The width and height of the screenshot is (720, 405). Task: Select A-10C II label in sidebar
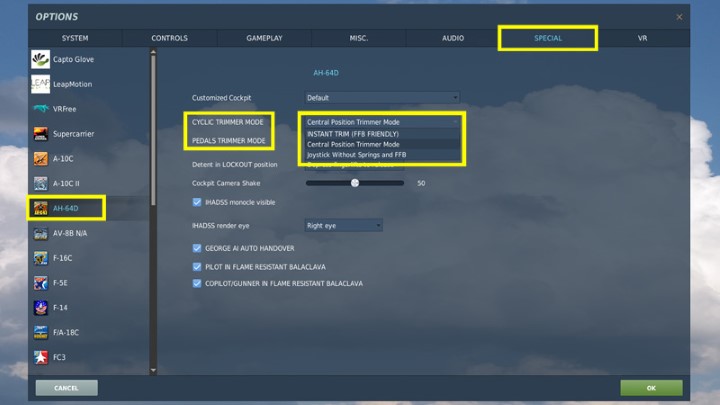(66, 184)
